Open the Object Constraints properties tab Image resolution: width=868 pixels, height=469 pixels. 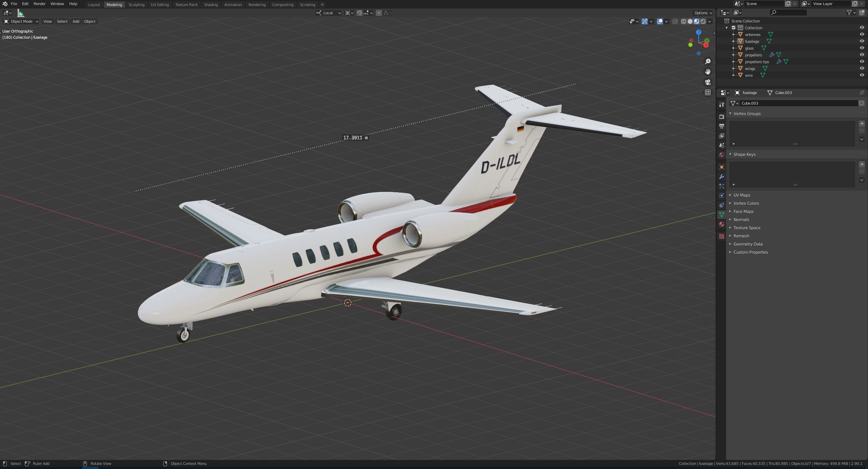coord(722,205)
